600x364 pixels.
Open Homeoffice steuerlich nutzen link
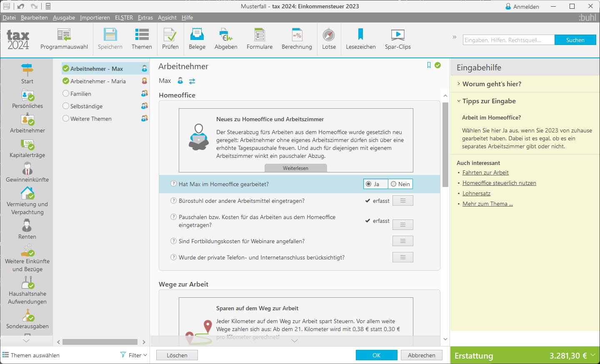pos(499,183)
